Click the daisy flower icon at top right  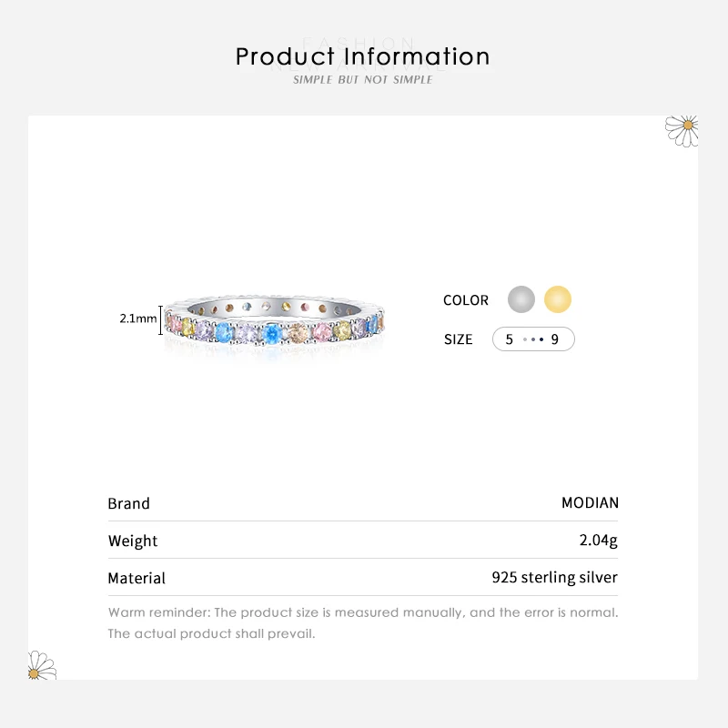pyautogui.click(x=682, y=129)
